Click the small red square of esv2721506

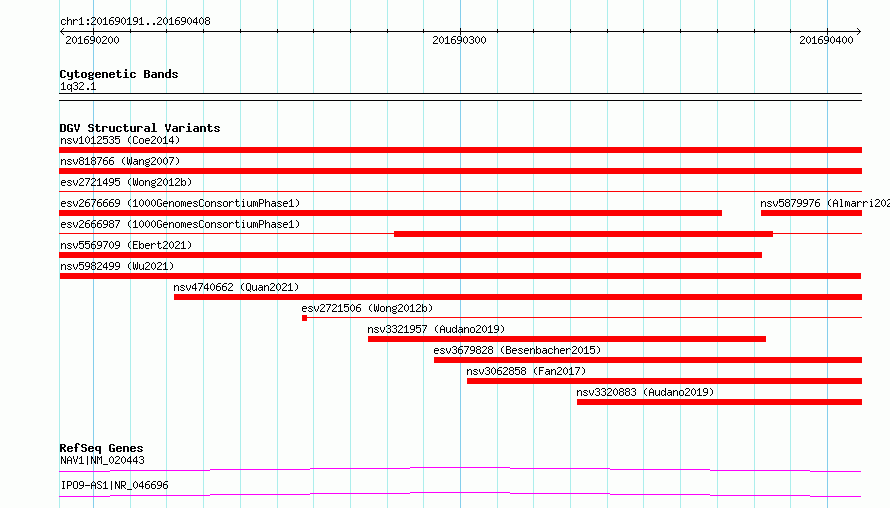[x=305, y=318]
